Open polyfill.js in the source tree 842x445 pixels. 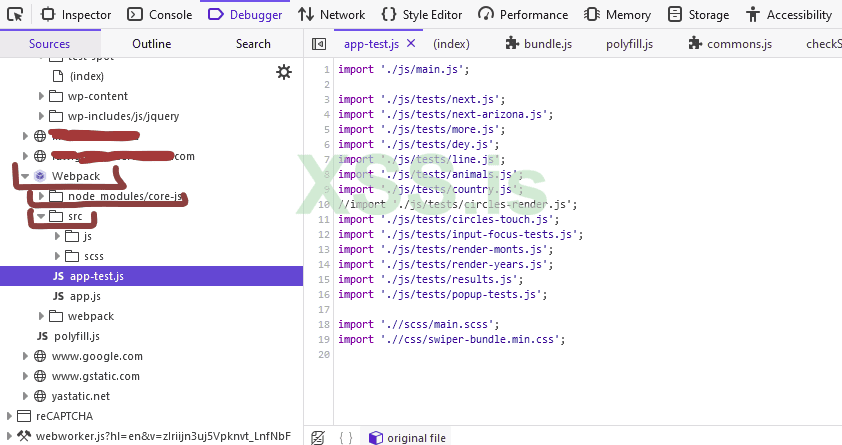[x=76, y=336]
